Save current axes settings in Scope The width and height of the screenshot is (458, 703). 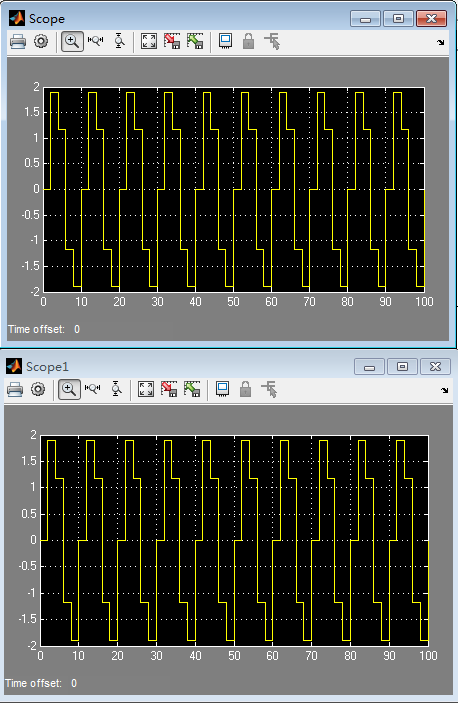point(172,41)
